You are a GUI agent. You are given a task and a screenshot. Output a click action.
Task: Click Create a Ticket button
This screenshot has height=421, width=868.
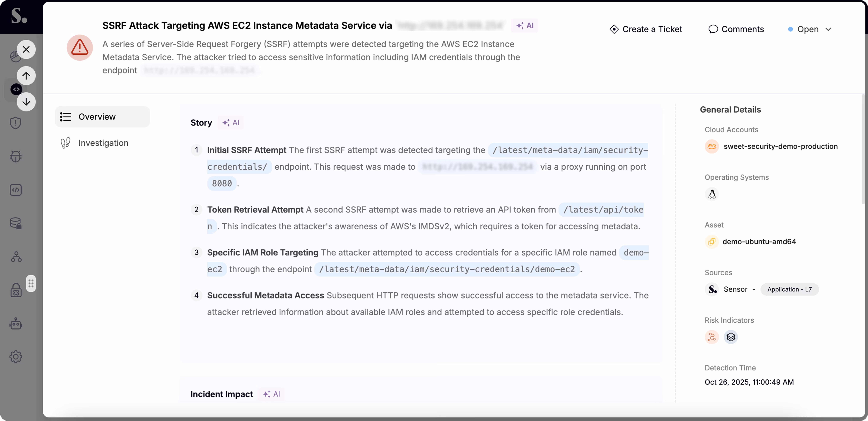646,29
